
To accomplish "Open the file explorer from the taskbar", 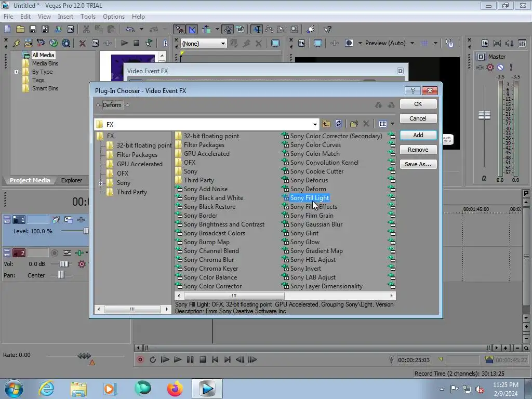I will pyautogui.click(x=78, y=389).
